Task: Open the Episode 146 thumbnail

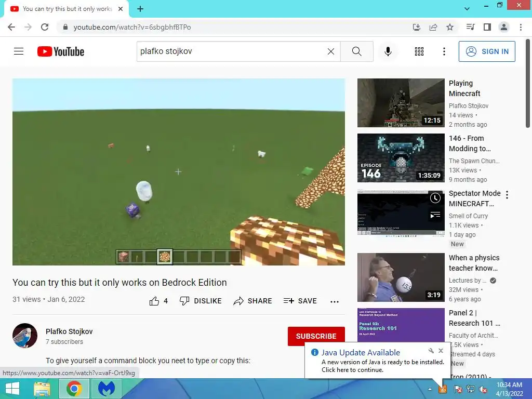Action: [x=401, y=158]
